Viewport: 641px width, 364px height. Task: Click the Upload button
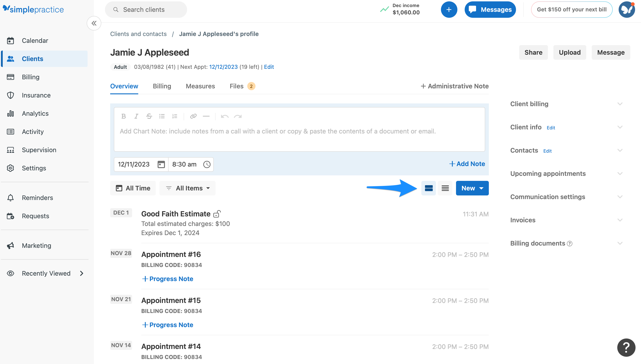569,52
